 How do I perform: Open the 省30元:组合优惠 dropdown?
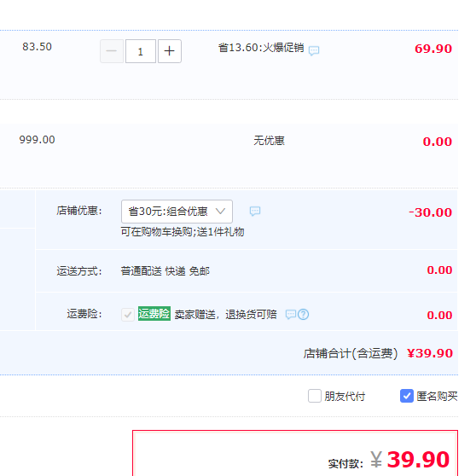[x=177, y=212]
